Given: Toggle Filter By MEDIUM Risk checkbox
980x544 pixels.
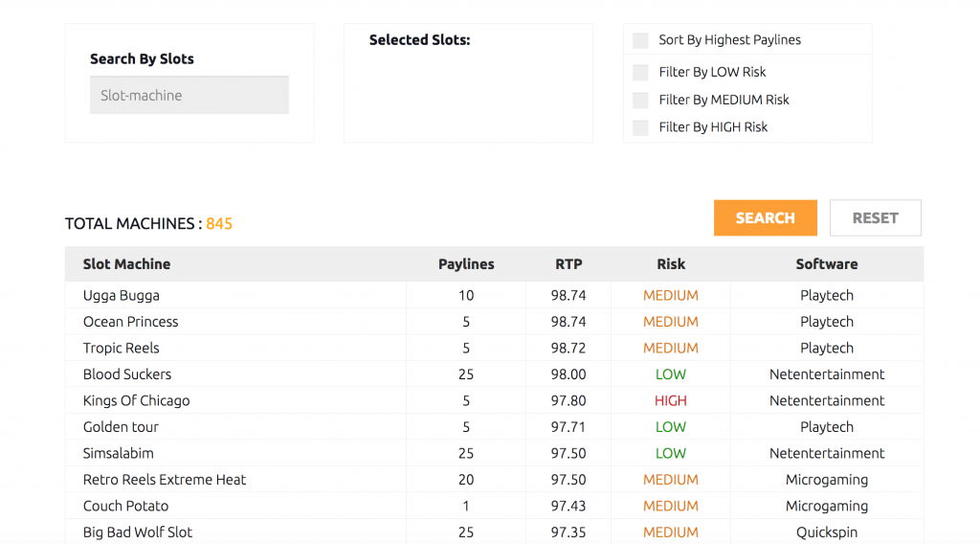Looking at the screenshot, I should click(640, 100).
